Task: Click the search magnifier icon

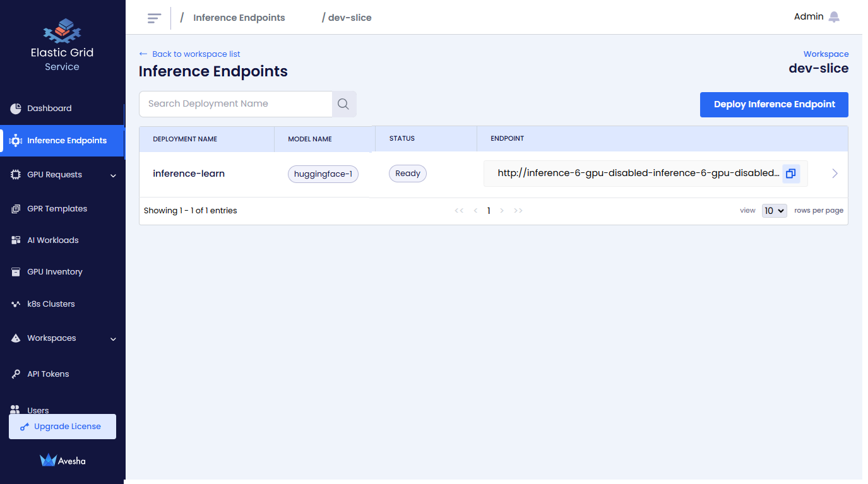Action: click(x=343, y=104)
